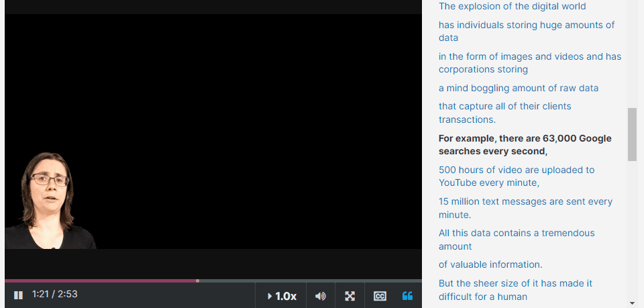Jump to 'All this data contains a tremendous' line

tap(517, 240)
